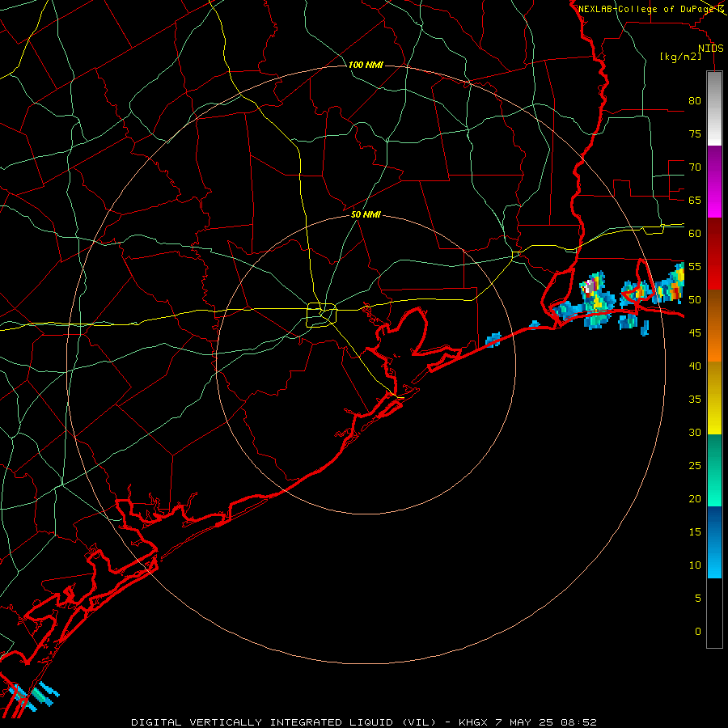Click the NIDS label above the scale
The width and height of the screenshot is (728, 728).
click(710, 49)
